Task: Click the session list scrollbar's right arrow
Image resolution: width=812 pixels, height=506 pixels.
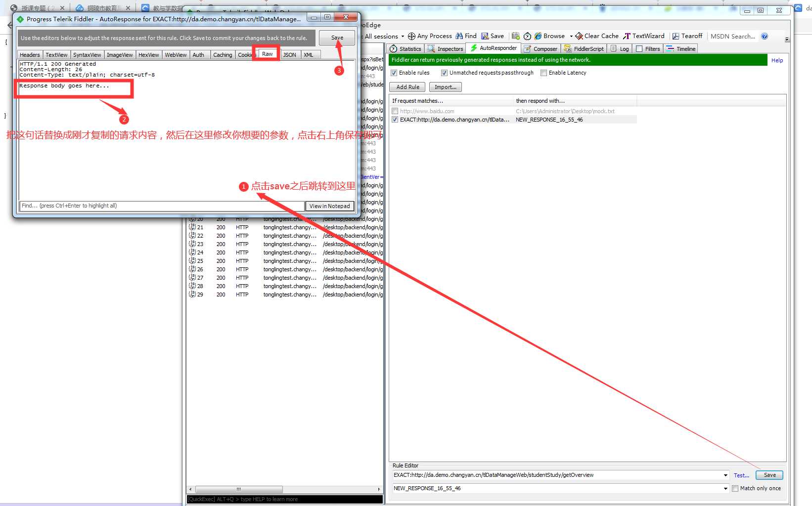Action: [x=379, y=489]
